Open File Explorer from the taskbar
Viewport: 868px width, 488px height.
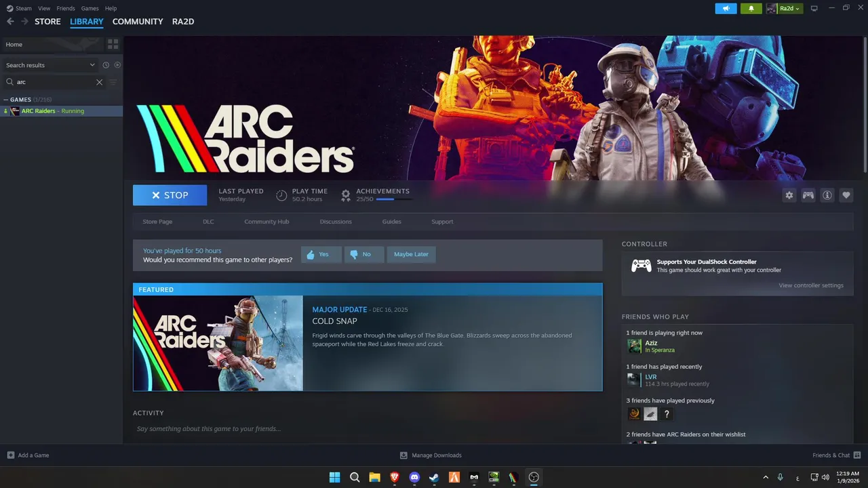374,477
